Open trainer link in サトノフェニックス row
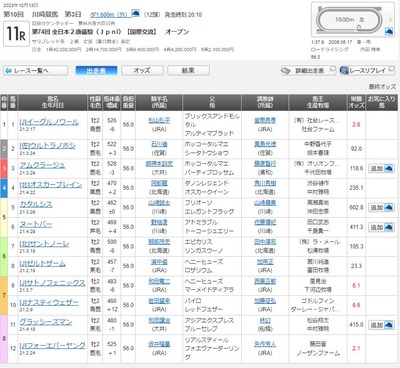 coord(265,282)
